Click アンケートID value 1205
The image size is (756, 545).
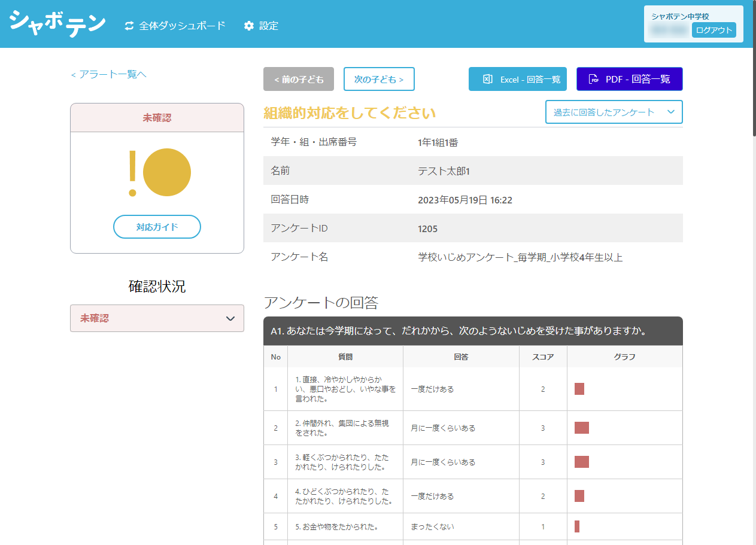(x=427, y=229)
